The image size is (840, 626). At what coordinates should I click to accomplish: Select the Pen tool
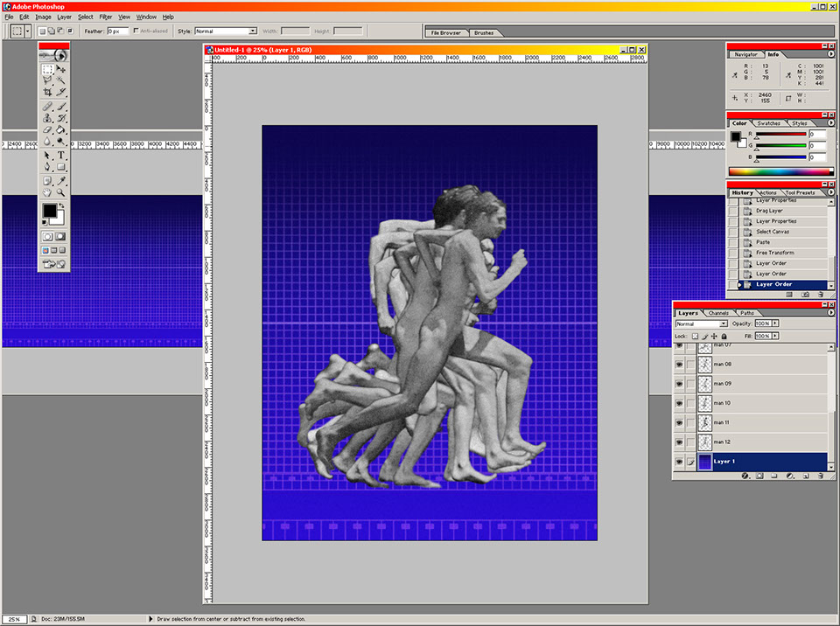pos(47,166)
